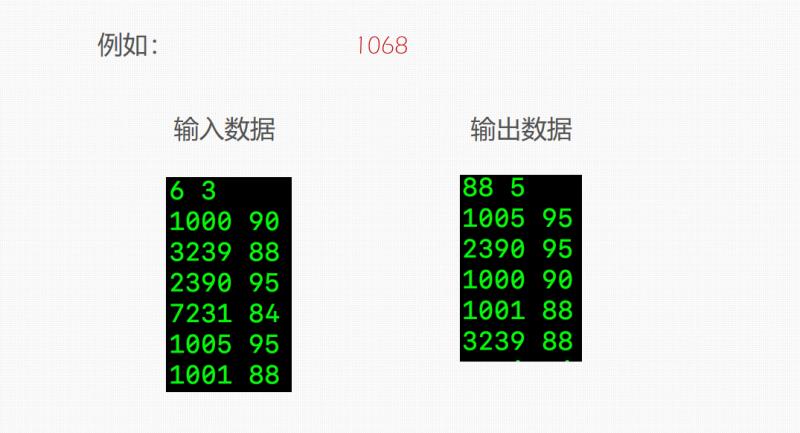Click the first line "6 3" in input image
This screenshot has height=433, width=800.
coord(193,191)
